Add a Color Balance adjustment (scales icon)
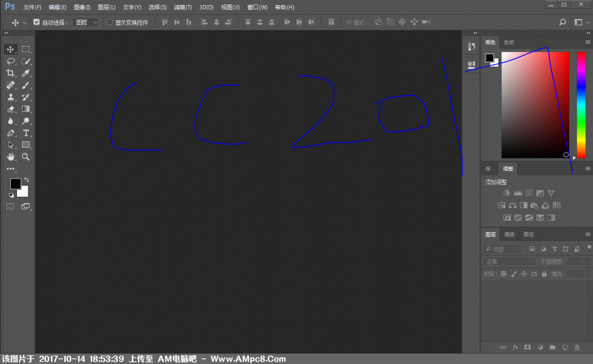The width and height of the screenshot is (593, 364). 512,206
